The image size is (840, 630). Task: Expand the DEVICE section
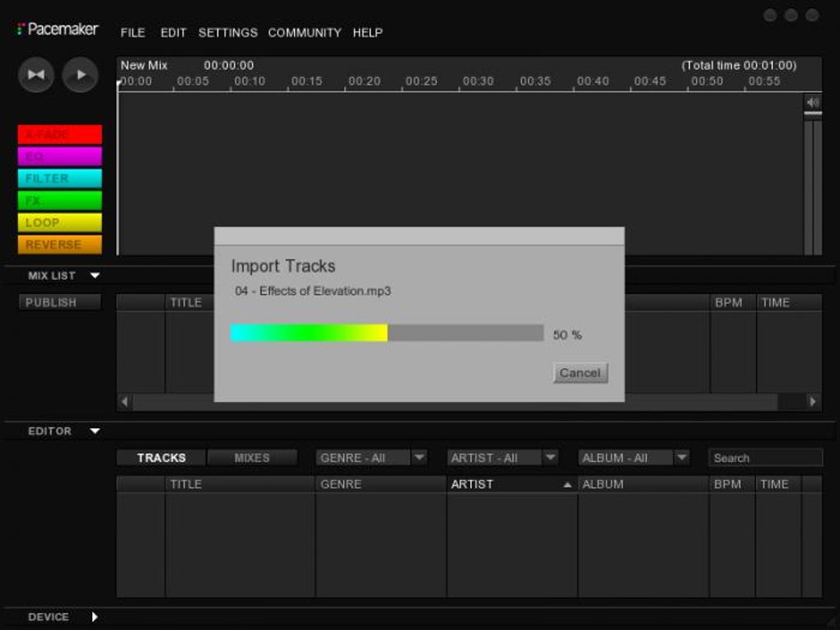[95, 617]
